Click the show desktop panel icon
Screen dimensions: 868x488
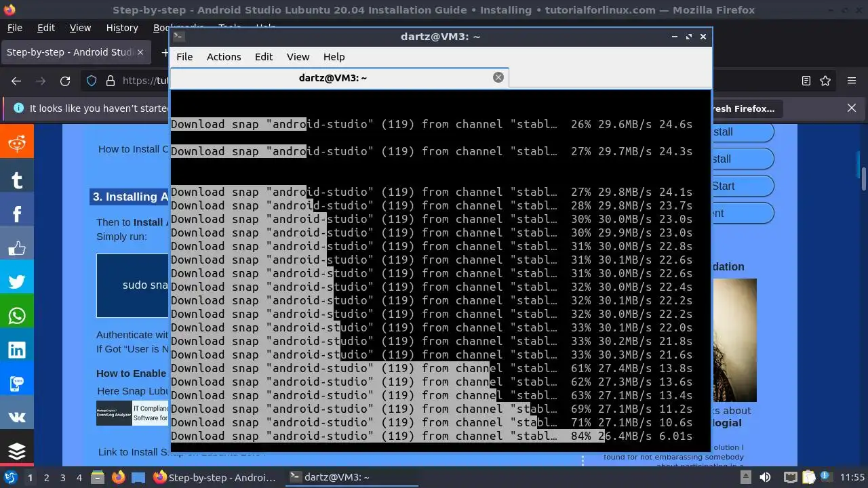tap(138, 477)
